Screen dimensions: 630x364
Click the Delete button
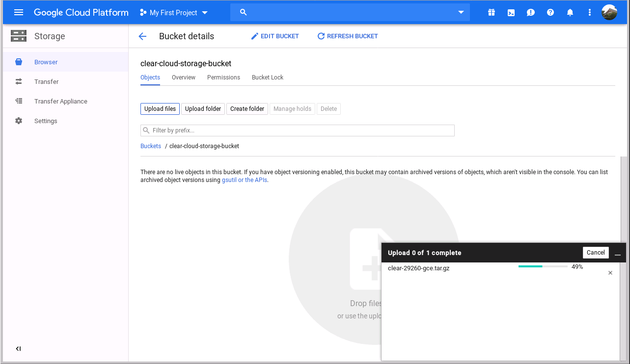[329, 109]
